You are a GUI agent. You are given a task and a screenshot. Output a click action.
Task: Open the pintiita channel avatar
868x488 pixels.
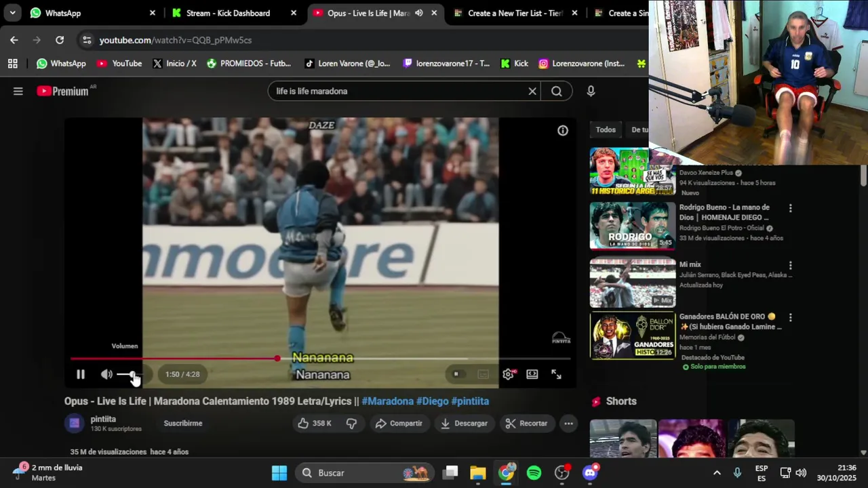pos(75,423)
